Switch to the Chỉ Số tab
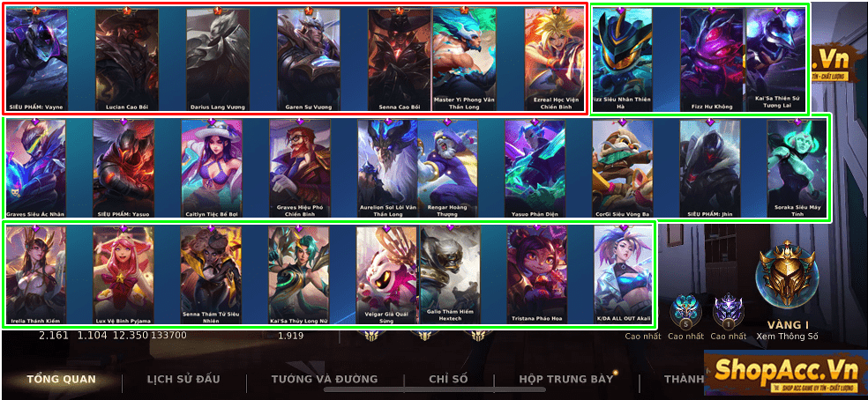Screen dimensions: 868x400 448,380
